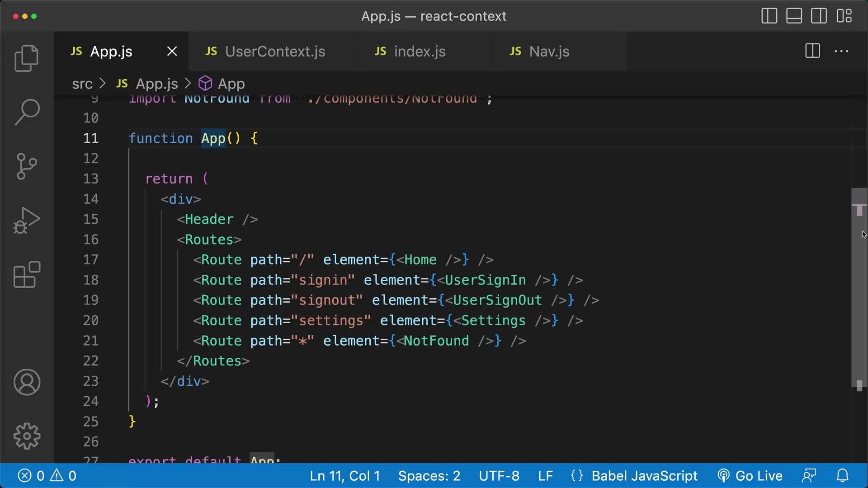The height and width of the screenshot is (488, 868).
Task: Open the Extensions view
Action: (x=27, y=274)
